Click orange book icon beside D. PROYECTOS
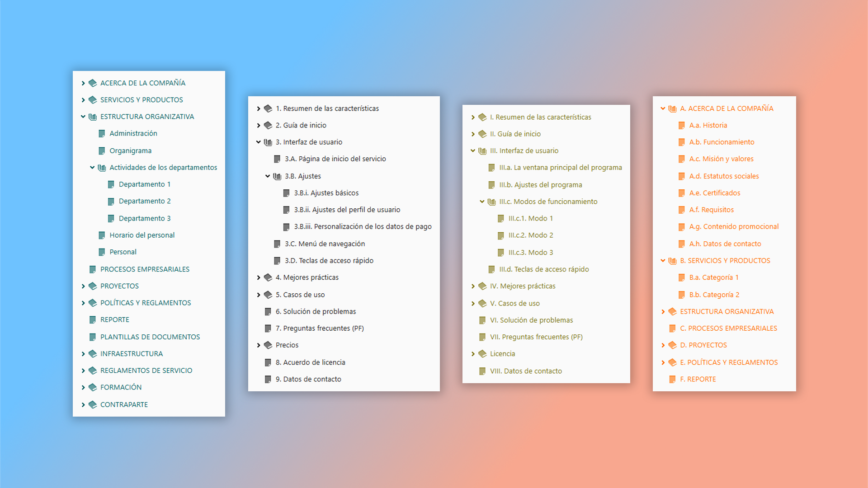Viewport: 868px width, 488px height. click(x=672, y=345)
